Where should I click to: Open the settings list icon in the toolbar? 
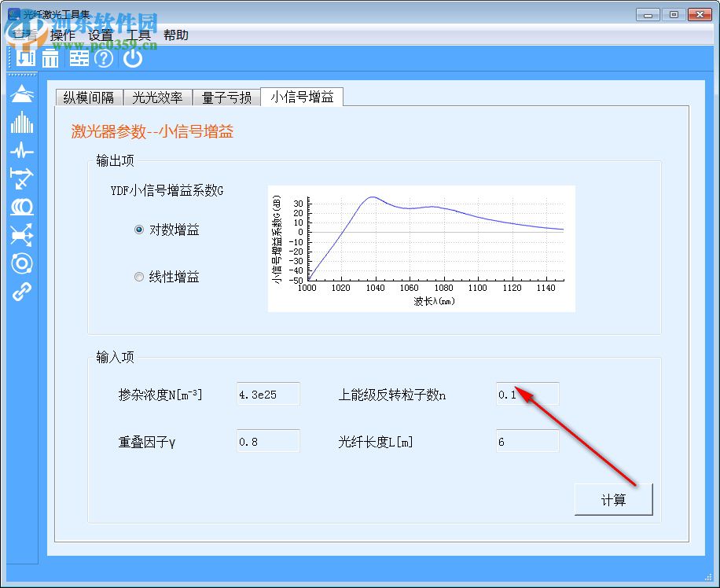[x=79, y=58]
